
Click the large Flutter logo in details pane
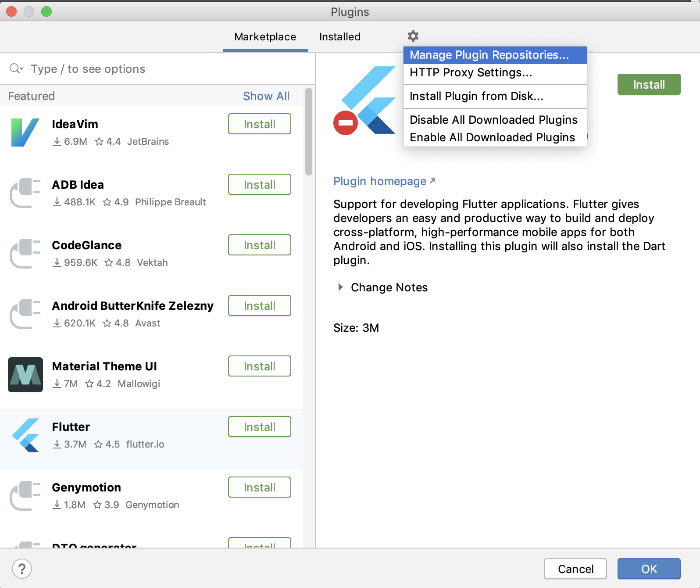pos(369,100)
